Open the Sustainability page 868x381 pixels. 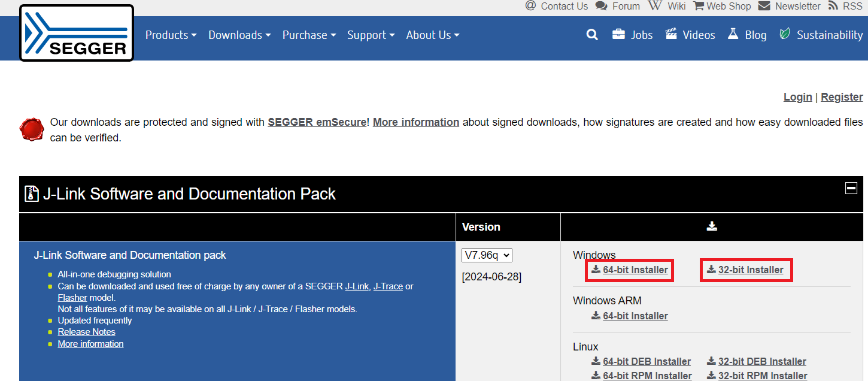point(830,35)
